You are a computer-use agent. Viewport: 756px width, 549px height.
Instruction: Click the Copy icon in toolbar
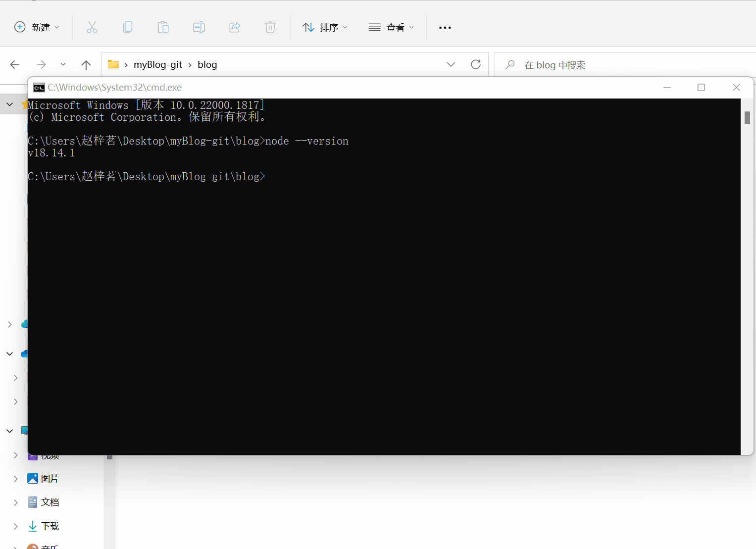[x=128, y=27]
